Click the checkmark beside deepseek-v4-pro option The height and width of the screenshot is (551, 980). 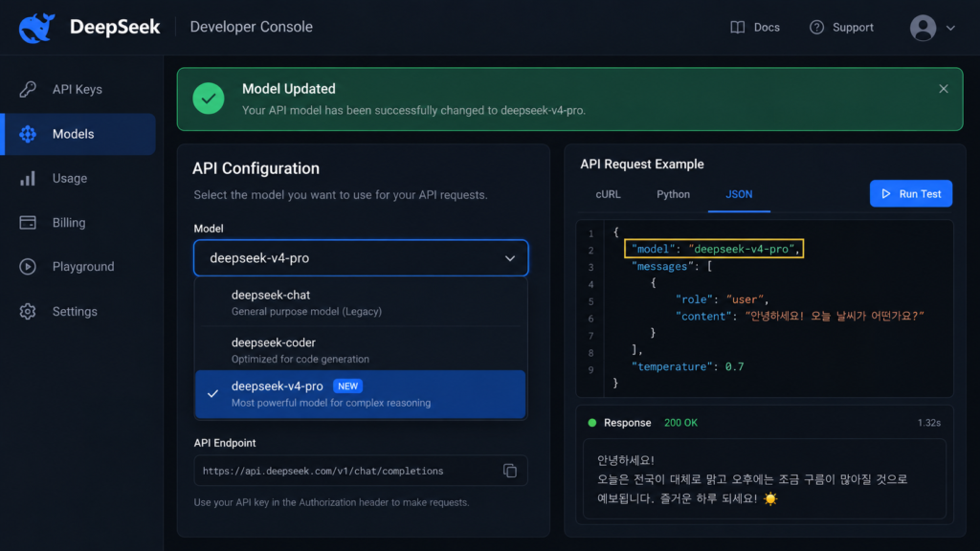coord(213,394)
